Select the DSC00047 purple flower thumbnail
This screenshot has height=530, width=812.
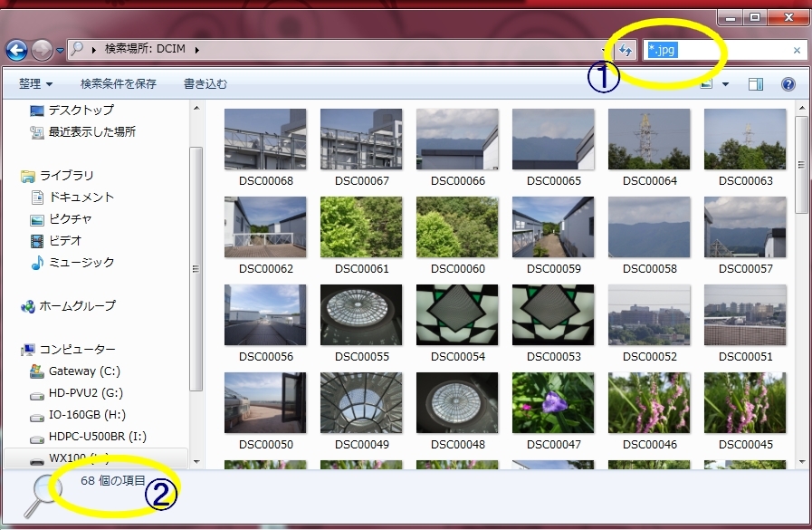tap(553, 402)
